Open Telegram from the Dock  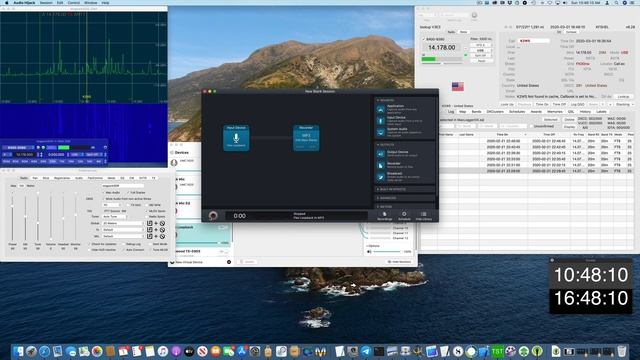click(366, 351)
